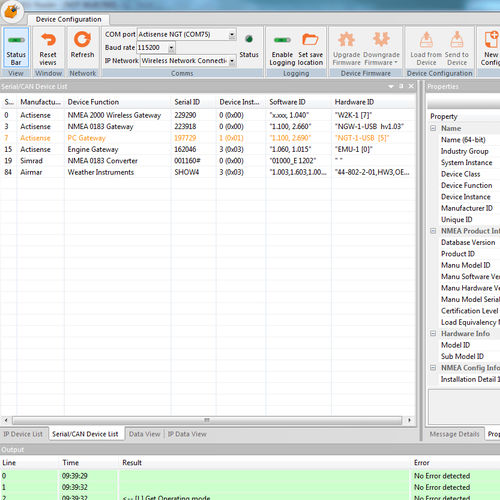Image resolution: width=500 pixels, height=500 pixels.
Task: Collapse the NMEA Config Info group
Action: coord(433,368)
